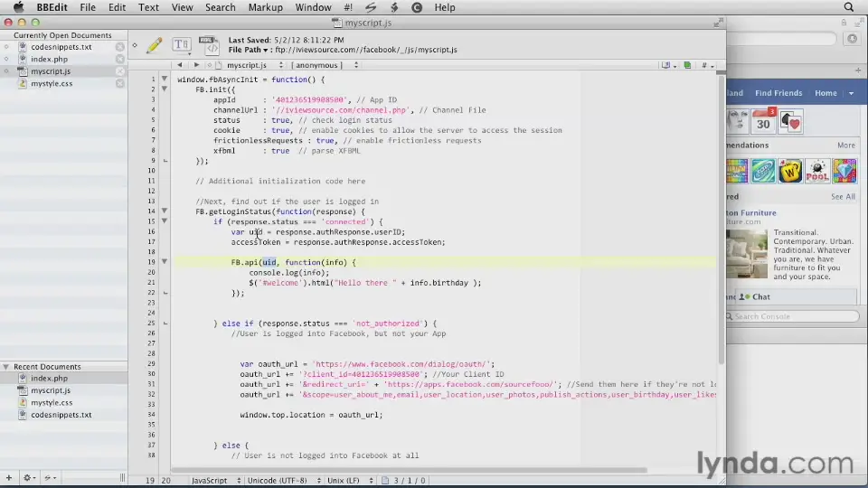Open the yellow W word game icon
This screenshot has height=488, width=868.
790,171
